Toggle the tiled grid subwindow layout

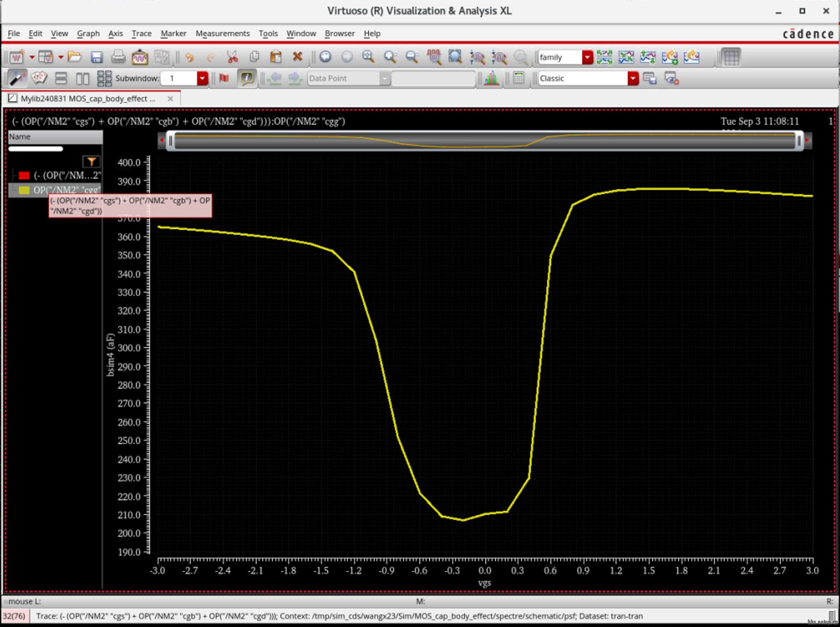point(104,78)
